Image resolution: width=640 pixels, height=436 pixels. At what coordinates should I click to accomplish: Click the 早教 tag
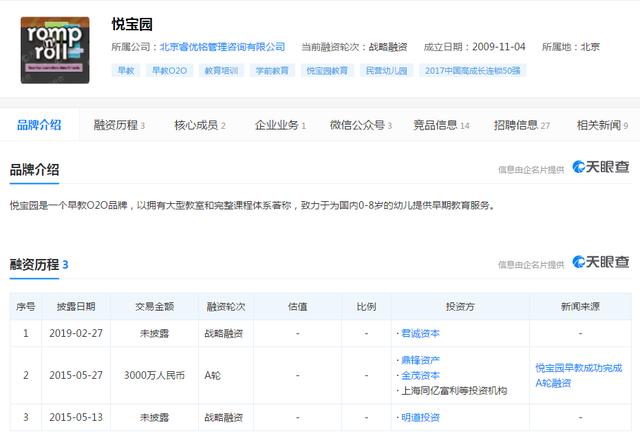126,71
